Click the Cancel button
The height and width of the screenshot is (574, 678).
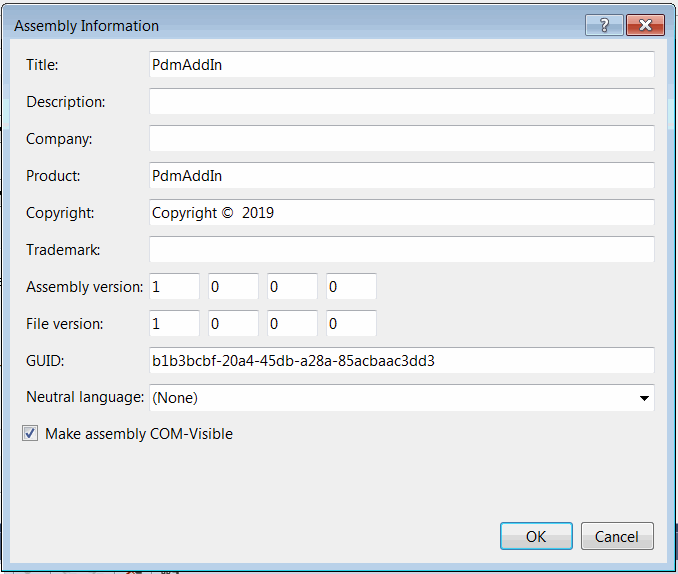tap(617, 536)
